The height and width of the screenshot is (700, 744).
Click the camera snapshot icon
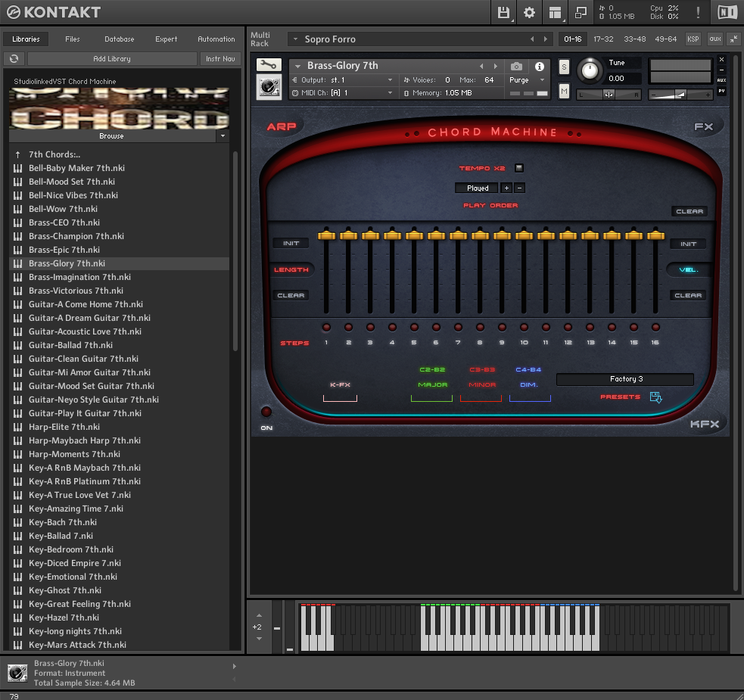pyautogui.click(x=516, y=67)
